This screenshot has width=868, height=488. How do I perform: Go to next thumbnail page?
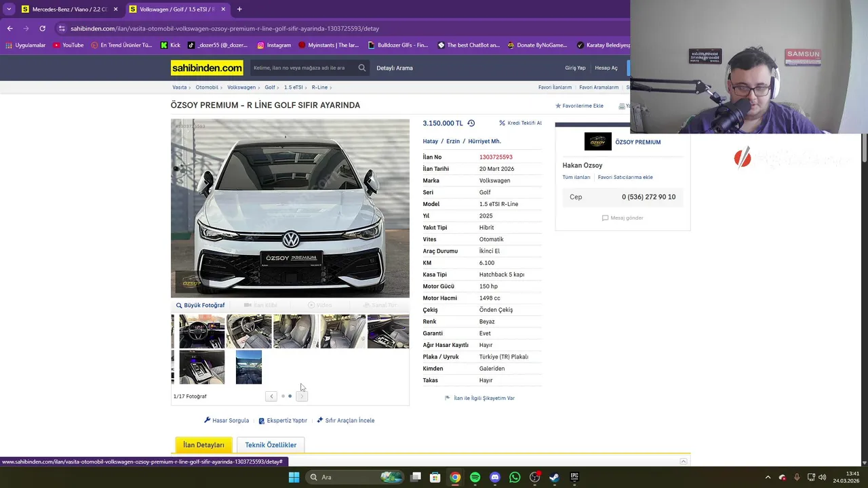(x=302, y=396)
